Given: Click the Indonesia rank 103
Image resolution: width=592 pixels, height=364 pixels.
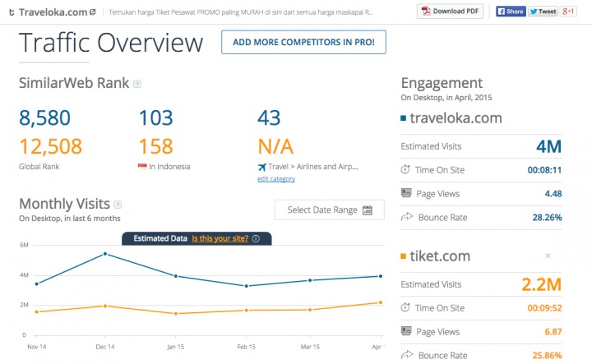Looking at the screenshot, I should 155,117.
